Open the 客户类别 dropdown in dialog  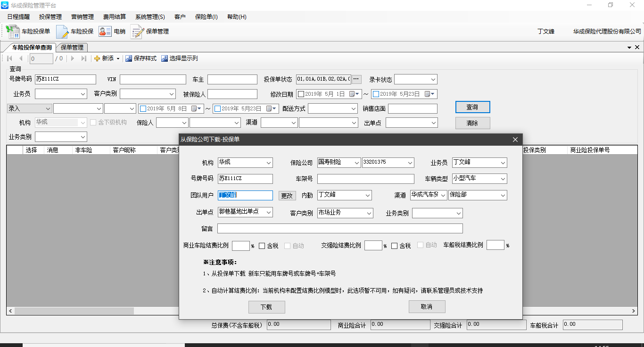click(369, 213)
